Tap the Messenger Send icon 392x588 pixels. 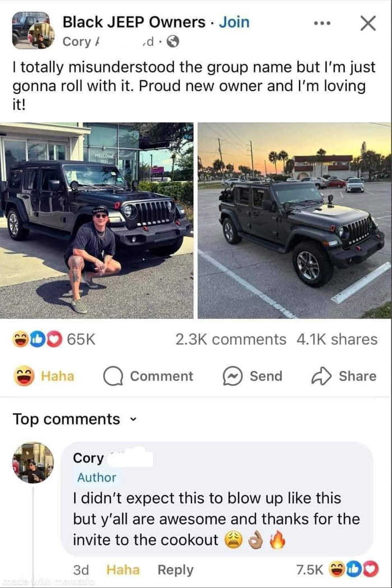coord(233,376)
